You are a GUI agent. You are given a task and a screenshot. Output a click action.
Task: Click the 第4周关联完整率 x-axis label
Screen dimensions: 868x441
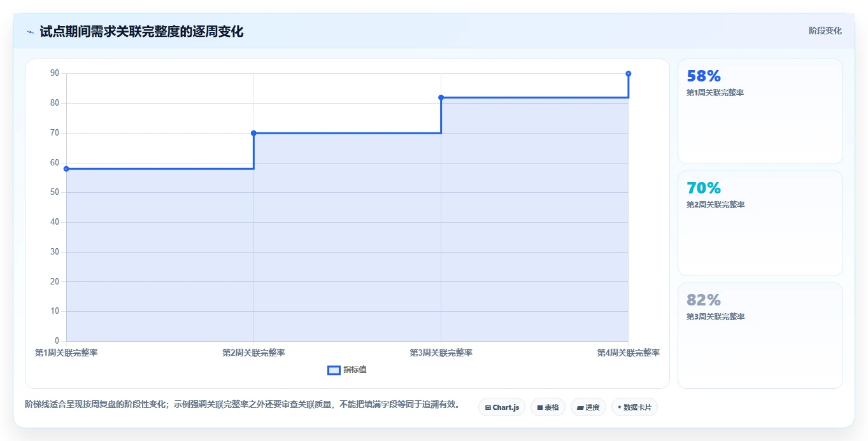point(629,353)
